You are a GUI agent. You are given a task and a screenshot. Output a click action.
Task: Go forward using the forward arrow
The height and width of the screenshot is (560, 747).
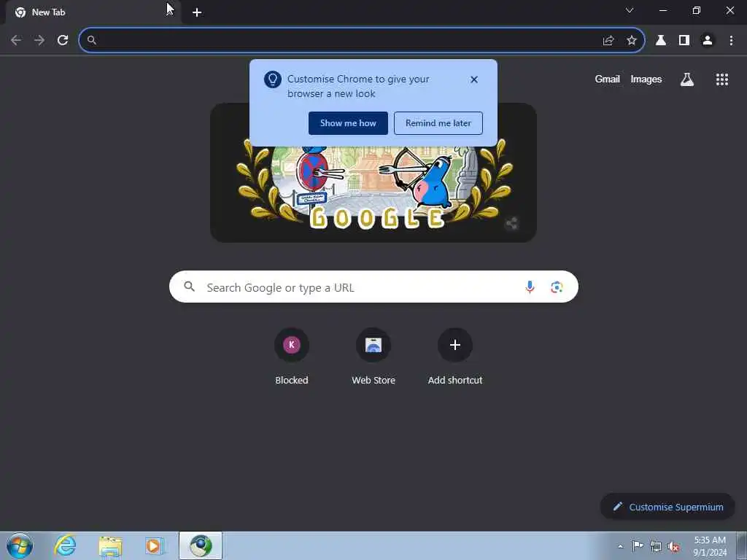click(39, 41)
